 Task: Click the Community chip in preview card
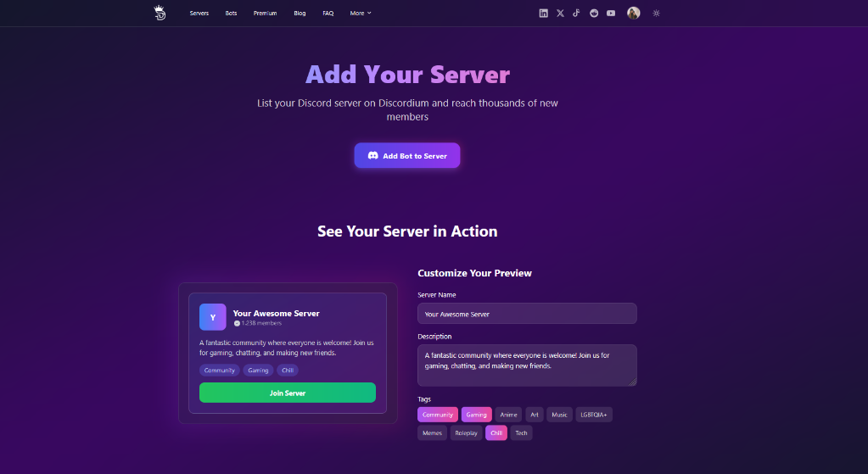pos(220,371)
